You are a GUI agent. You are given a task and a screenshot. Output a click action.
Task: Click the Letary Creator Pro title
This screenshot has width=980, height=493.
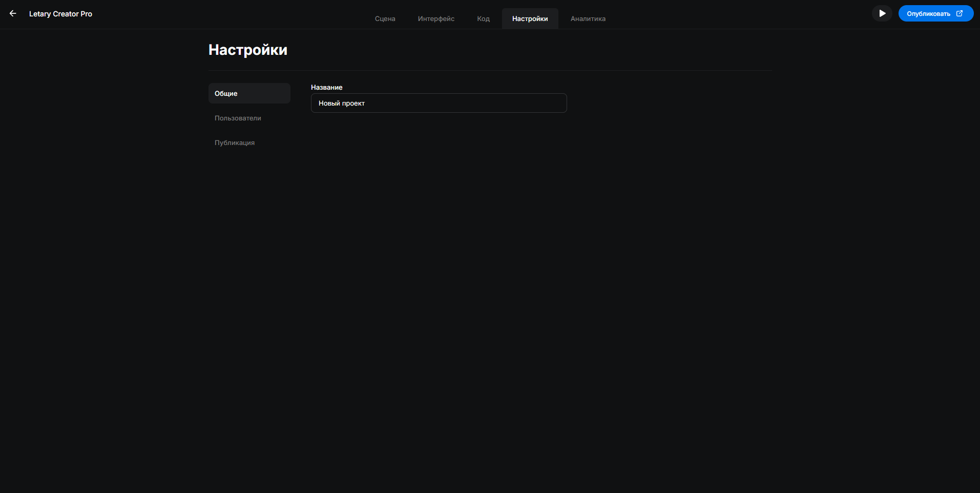60,14
